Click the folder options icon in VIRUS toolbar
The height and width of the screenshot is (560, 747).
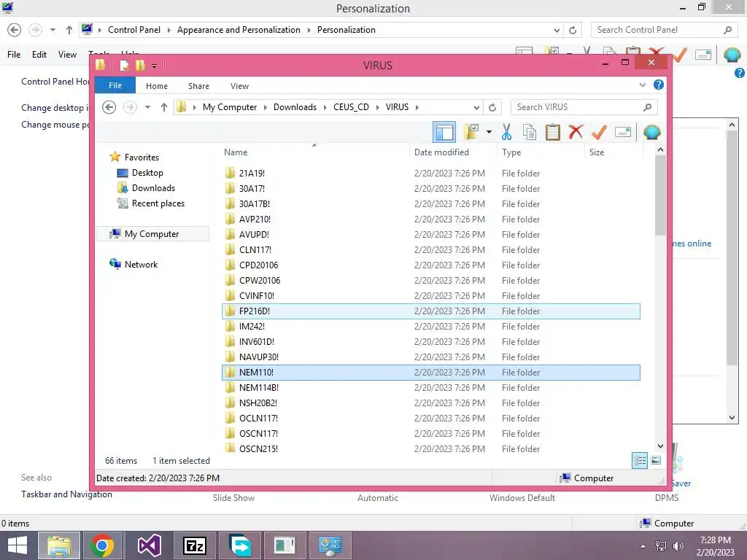(471, 132)
